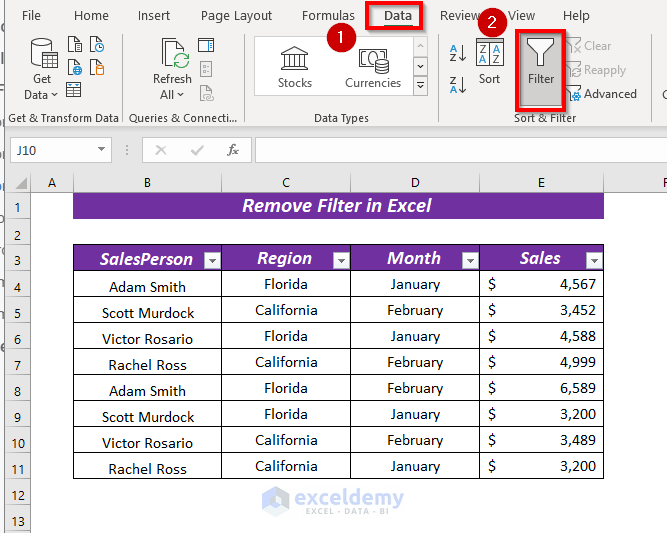Switch to the Formulas tab

(x=328, y=16)
